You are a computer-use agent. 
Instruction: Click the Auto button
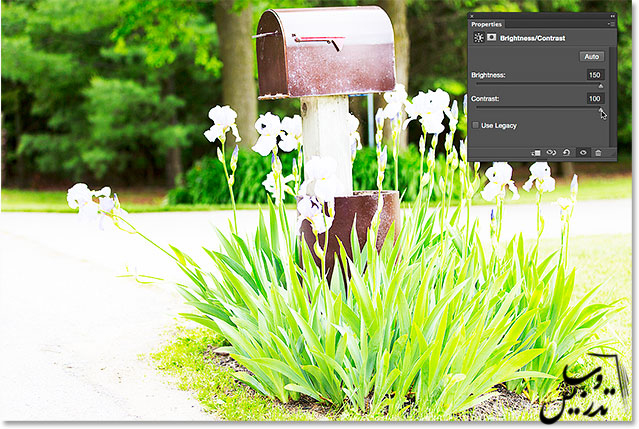pos(592,57)
